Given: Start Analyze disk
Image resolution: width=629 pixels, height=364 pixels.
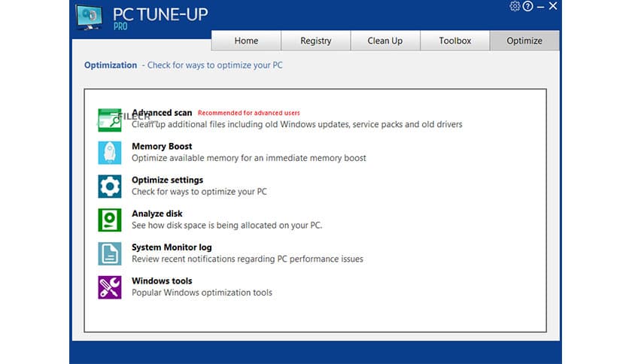Looking at the screenshot, I should (157, 214).
